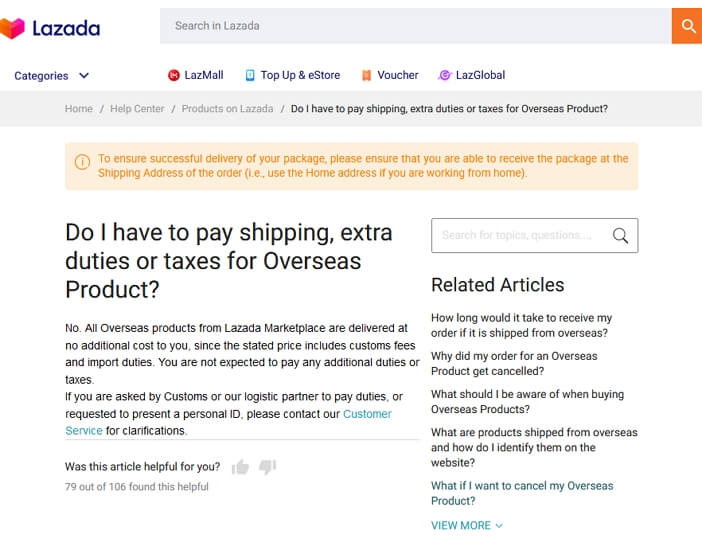Open the Categories menu label
The width and height of the screenshot is (702, 546).
pyautogui.click(x=41, y=76)
